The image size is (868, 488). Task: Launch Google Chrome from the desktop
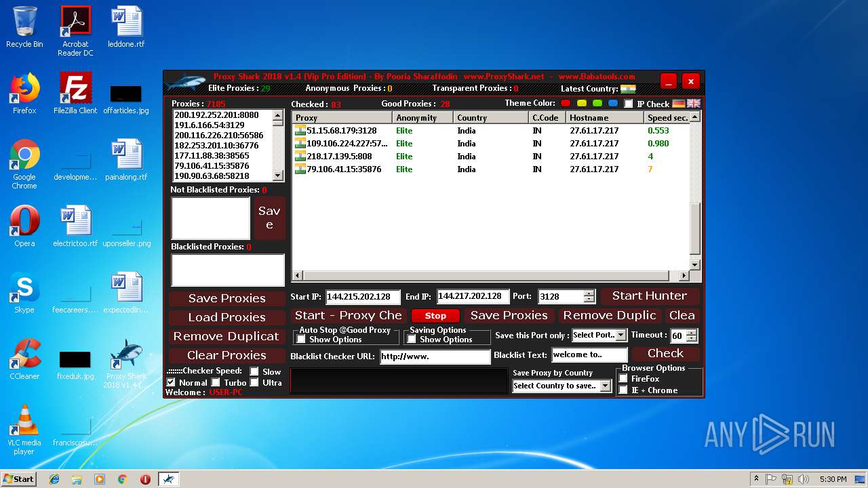click(x=24, y=165)
